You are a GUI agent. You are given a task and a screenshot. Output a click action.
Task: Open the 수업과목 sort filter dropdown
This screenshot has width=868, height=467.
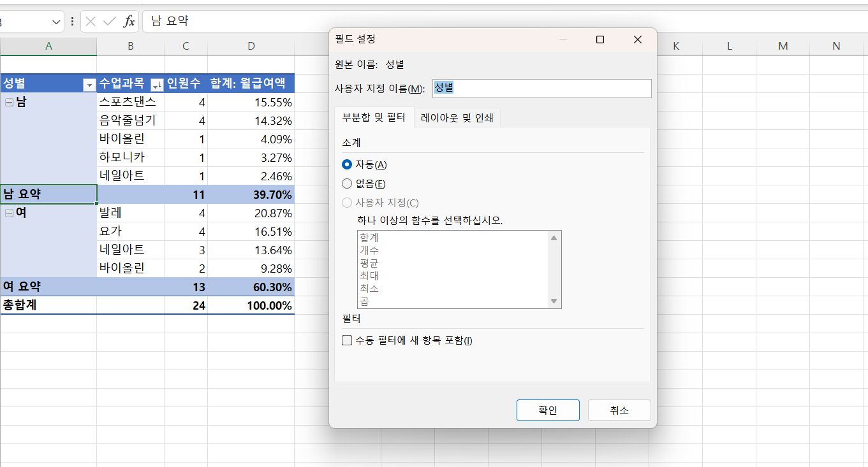coord(156,84)
